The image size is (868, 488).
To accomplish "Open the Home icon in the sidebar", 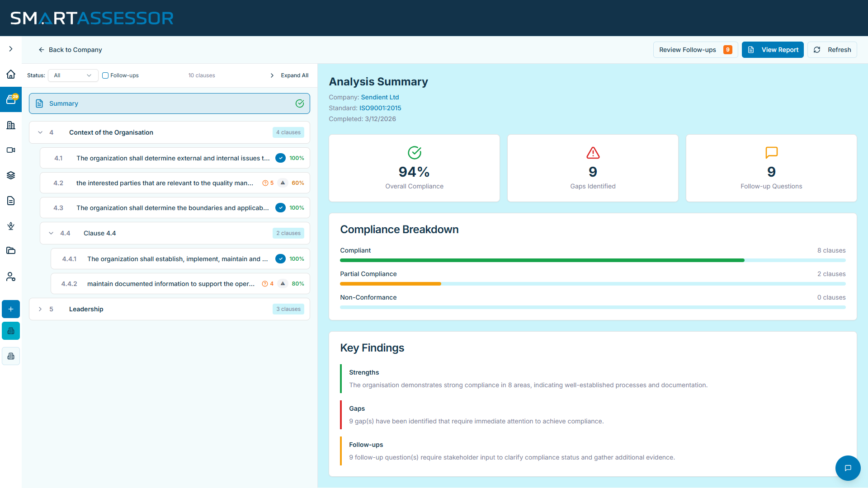I will [x=11, y=74].
